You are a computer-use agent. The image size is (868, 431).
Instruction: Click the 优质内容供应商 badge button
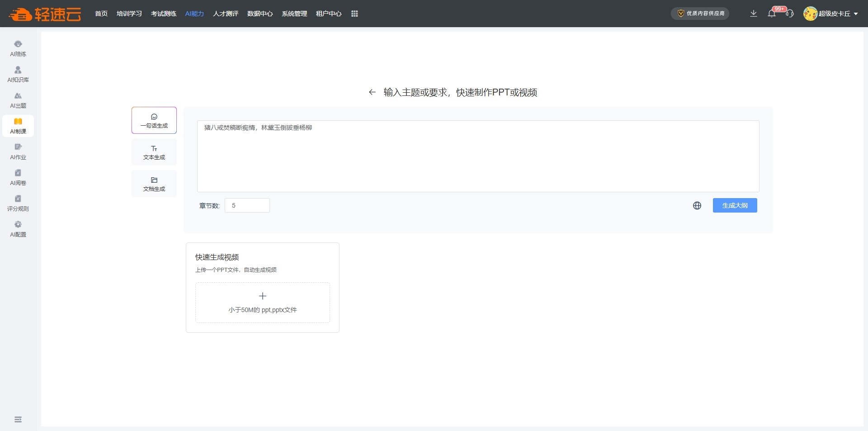(700, 14)
